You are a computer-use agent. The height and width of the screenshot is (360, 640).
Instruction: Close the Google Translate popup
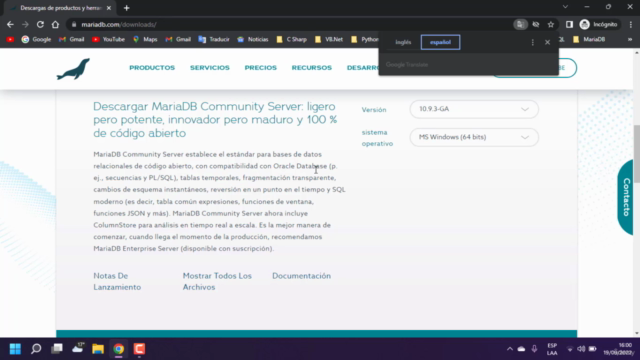(x=547, y=42)
